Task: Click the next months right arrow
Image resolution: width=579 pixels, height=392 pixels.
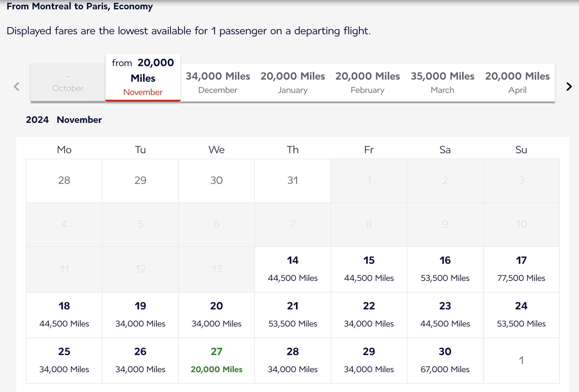Action: [x=569, y=87]
